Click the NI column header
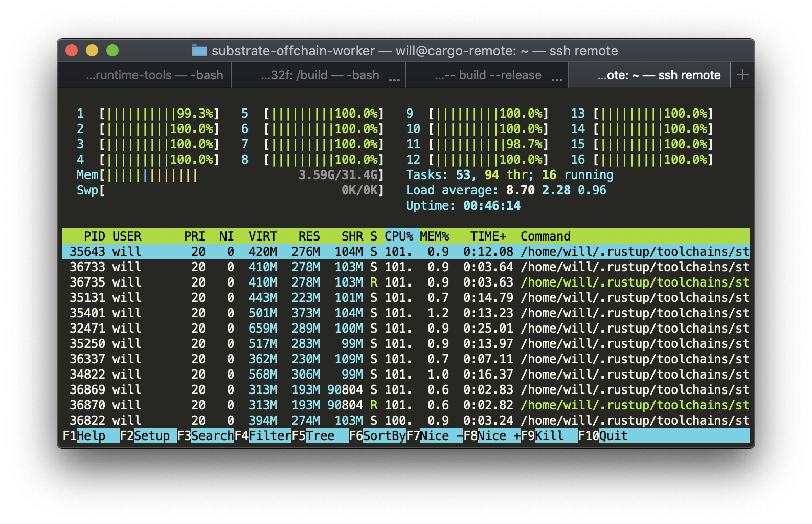The image size is (812, 524). (227, 236)
